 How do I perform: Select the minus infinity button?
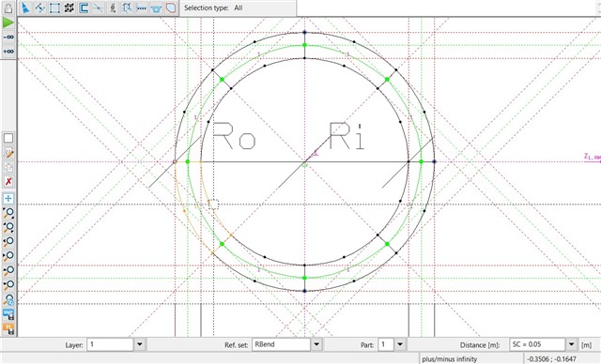8,38
